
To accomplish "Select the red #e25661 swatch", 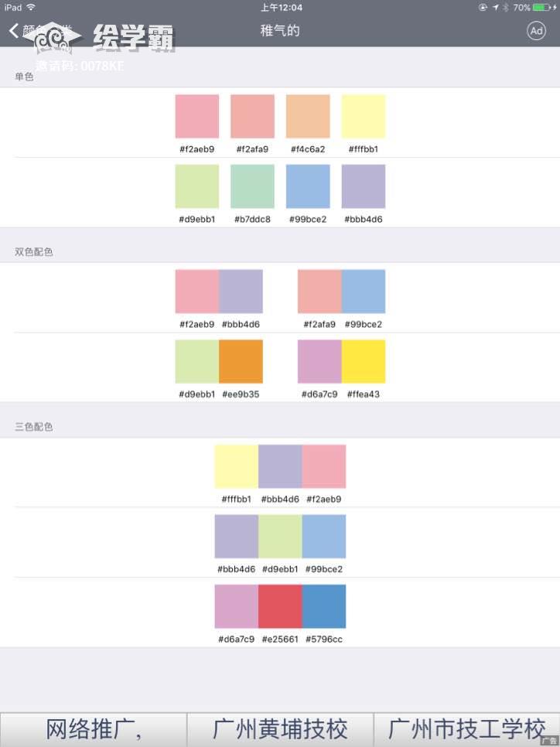I will (280, 606).
